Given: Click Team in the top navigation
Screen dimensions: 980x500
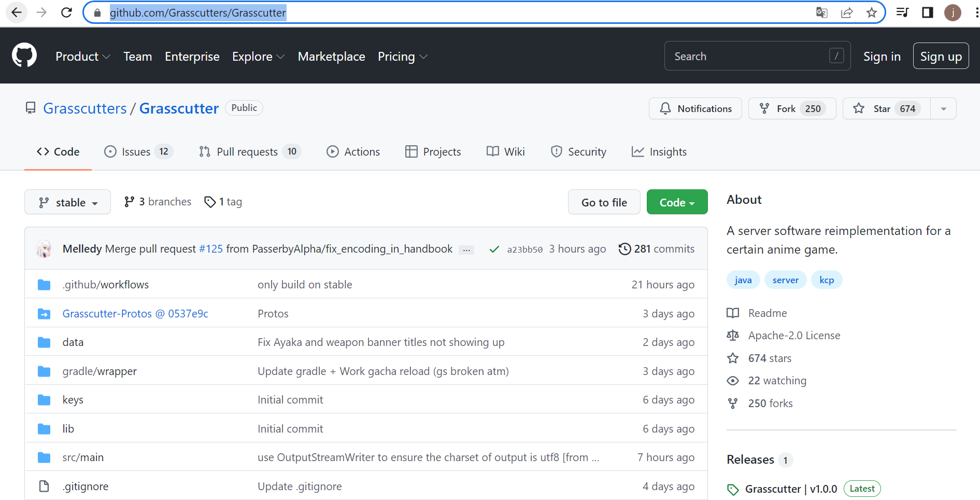Looking at the screenshot, I should pyautogui.click(x=138, y=57).
